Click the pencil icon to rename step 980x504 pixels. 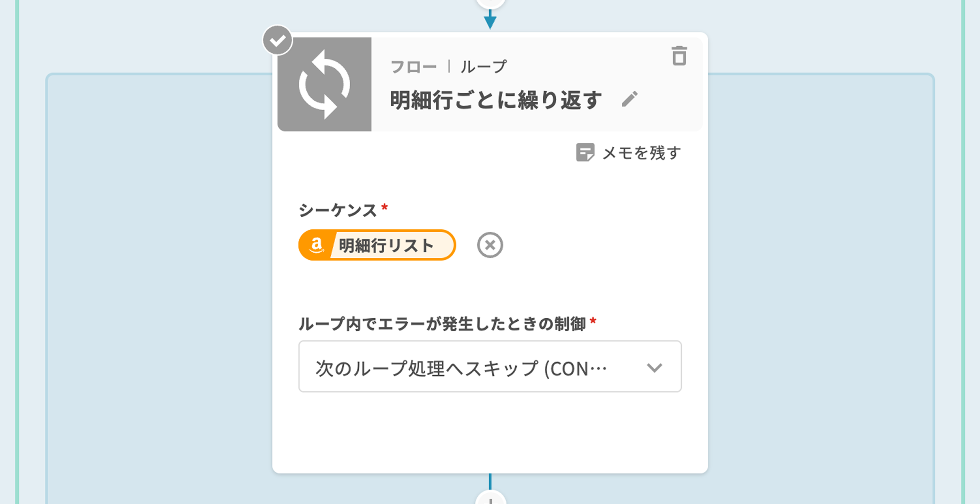(630, 99)
